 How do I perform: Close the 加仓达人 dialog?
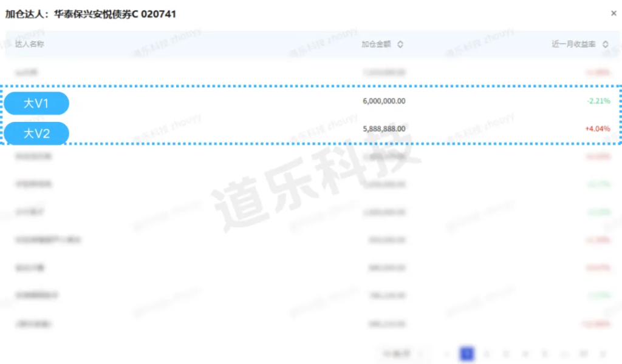pos(613,13)
